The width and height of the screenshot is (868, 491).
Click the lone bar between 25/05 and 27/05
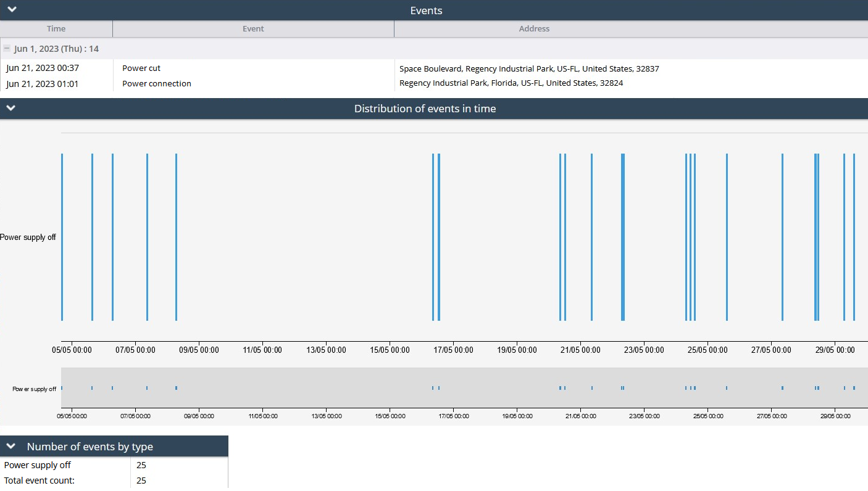[x=727, y=237]
